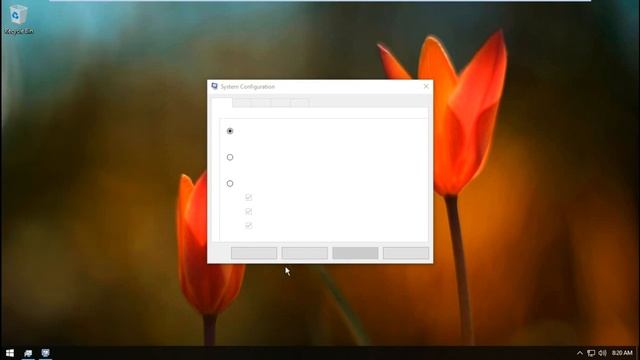Open the second tab in System Configuration
The height and width of the screenshot is (360, 640).
[242, 103]
